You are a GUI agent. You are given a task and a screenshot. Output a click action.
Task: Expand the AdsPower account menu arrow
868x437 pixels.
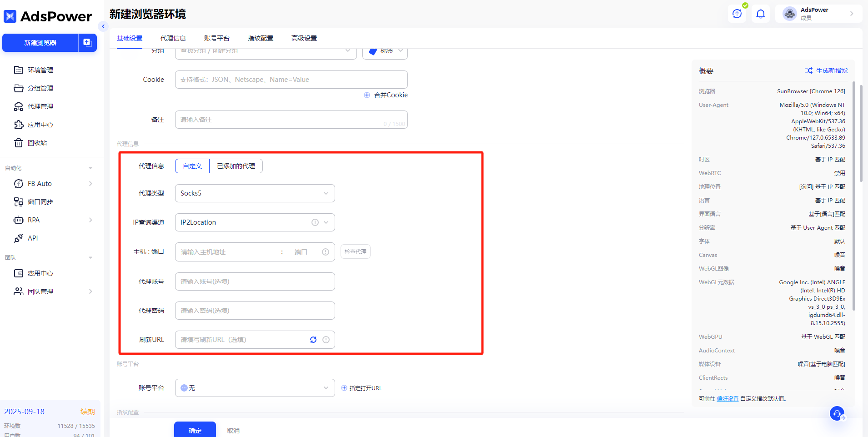(852, 14)
